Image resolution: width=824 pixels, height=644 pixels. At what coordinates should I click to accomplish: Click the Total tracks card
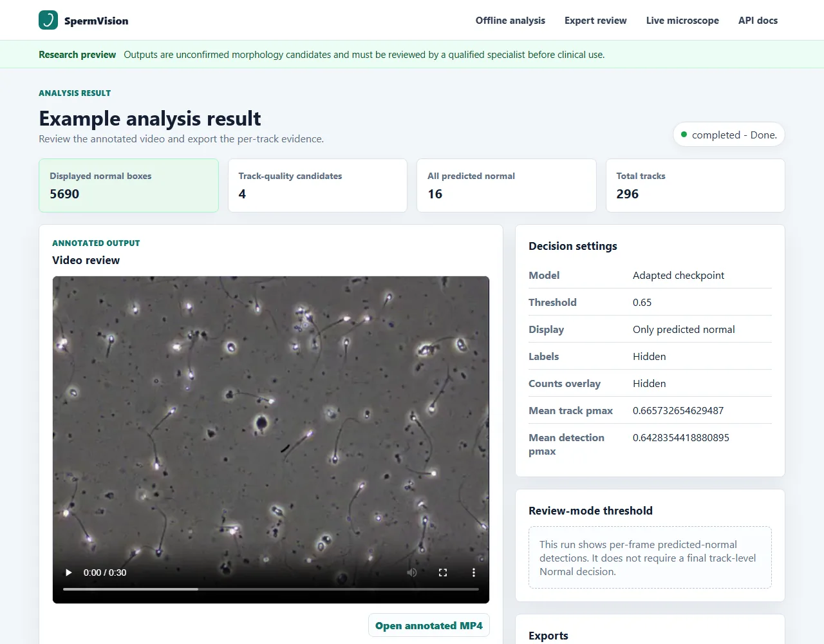click(695, 185)
